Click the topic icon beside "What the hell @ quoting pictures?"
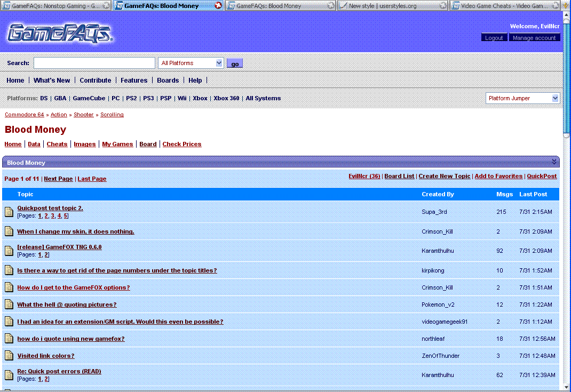 click(9, 305)
